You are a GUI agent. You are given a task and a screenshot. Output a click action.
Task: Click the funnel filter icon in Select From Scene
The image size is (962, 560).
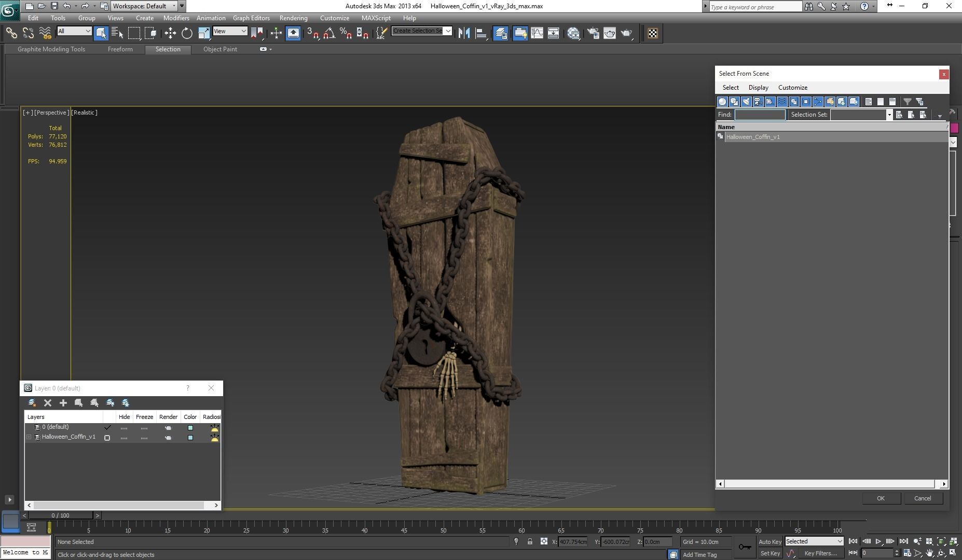point(907,102)
